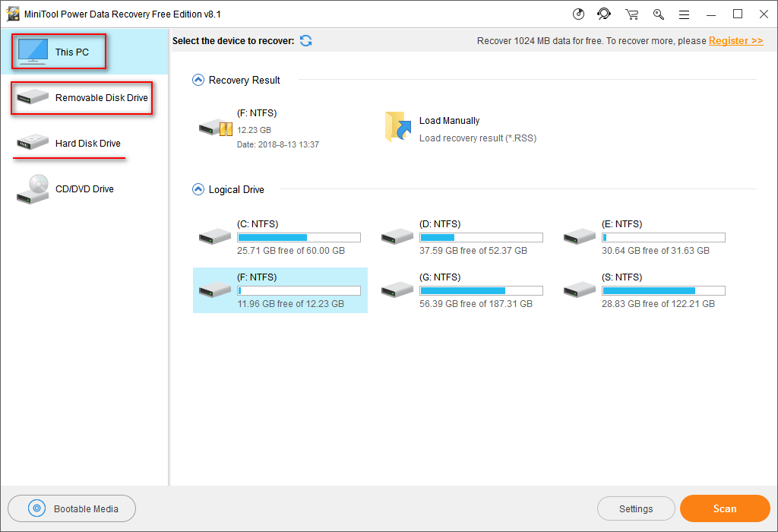Viewport: 778px width, 532px height.
Task: Click text '11.96 GB free of 12.23 GB'
Action: tap(291, 304)
